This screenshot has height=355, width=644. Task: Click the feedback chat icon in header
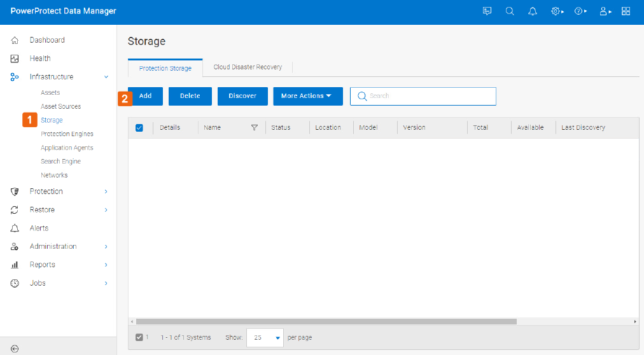(x=487, y=11)
